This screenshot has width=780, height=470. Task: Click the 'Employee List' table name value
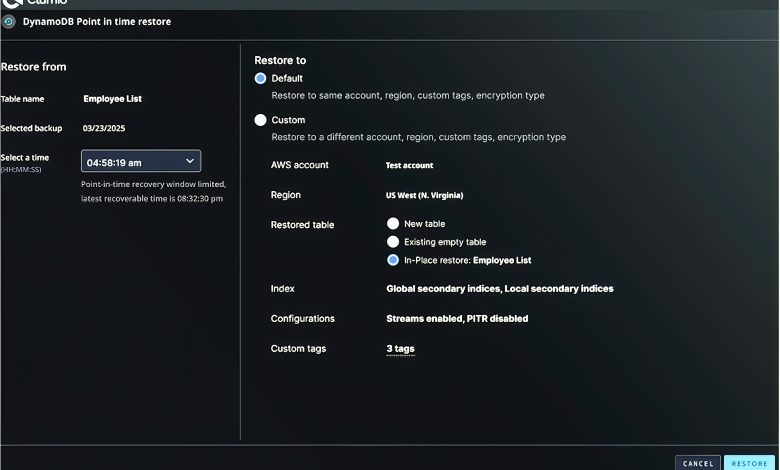click(x=112, y=99)
